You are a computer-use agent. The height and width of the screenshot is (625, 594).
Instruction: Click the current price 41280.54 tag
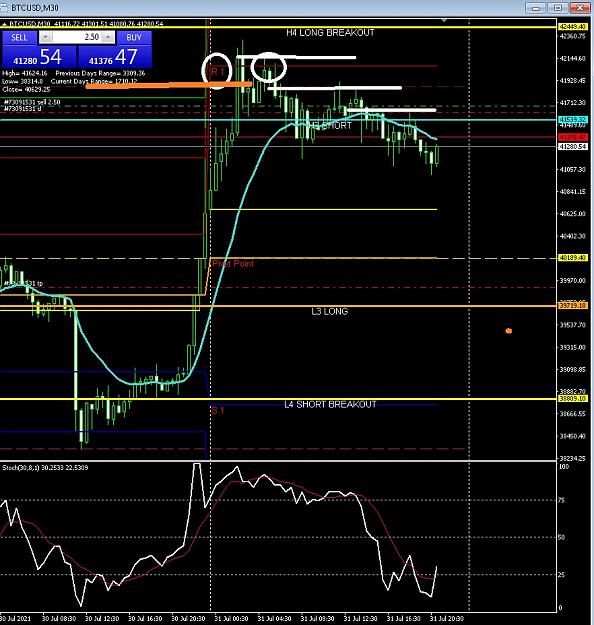[x=572, y=147]
